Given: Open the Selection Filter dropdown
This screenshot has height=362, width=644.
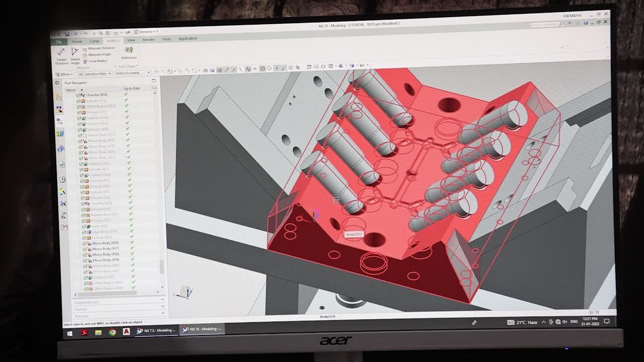Looking at the screenshot, I should click(110, 73).
